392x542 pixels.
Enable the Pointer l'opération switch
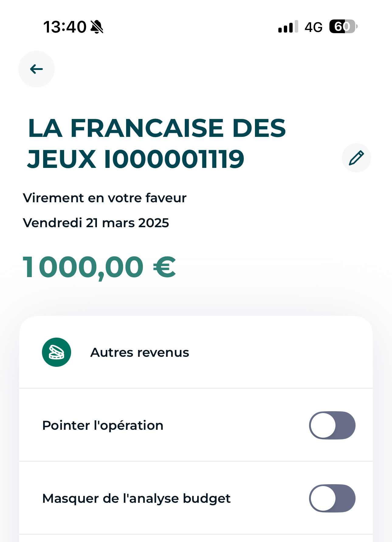pos(332,425)
